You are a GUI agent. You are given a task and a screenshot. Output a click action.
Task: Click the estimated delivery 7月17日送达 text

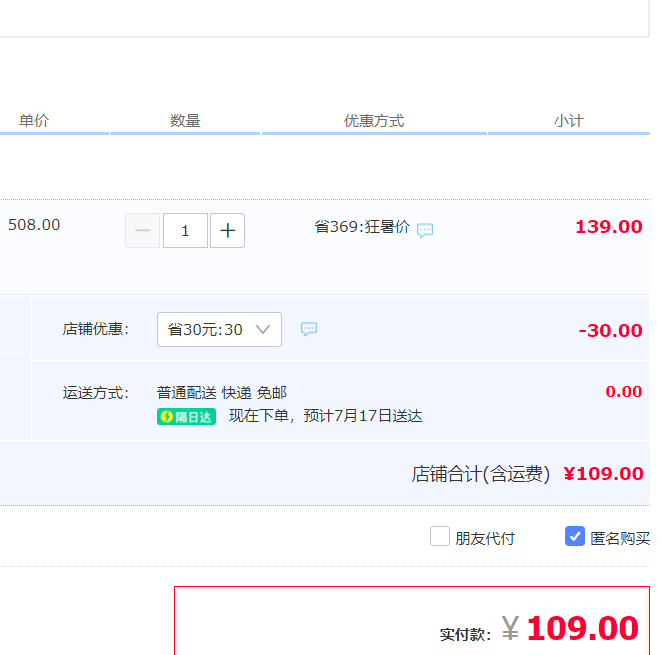325,416
